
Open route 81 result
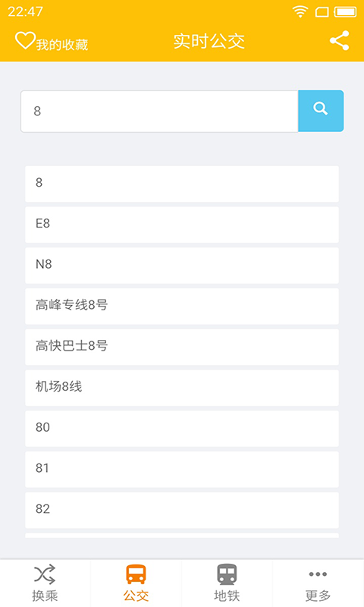[182, 469]
